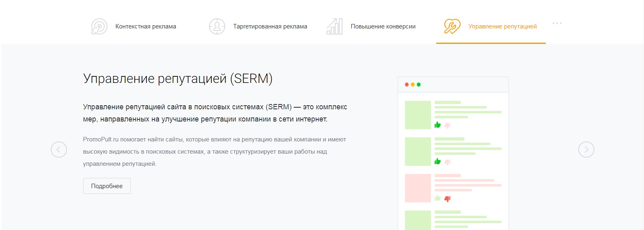Click the pink review thumbnail square
This screenshot has width=644, height=230.
coord(418,188)
